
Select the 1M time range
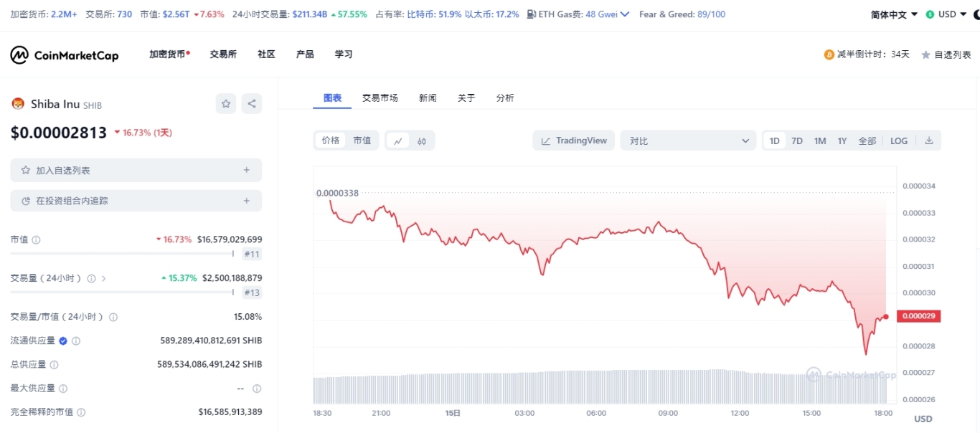click(820, 141)
